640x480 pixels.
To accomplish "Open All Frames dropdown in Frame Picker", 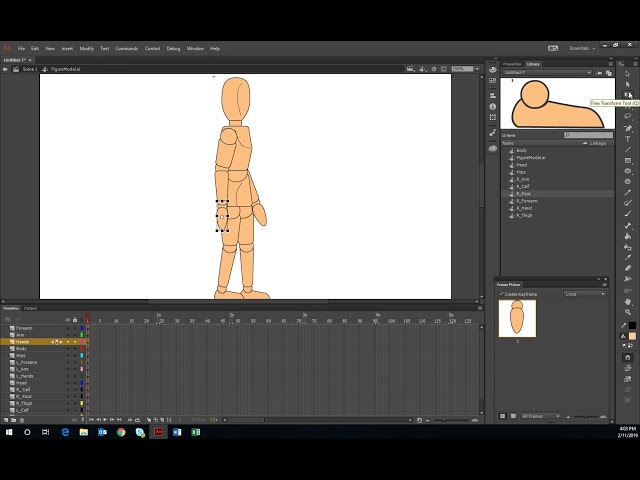I will click(x=540, y=416).
